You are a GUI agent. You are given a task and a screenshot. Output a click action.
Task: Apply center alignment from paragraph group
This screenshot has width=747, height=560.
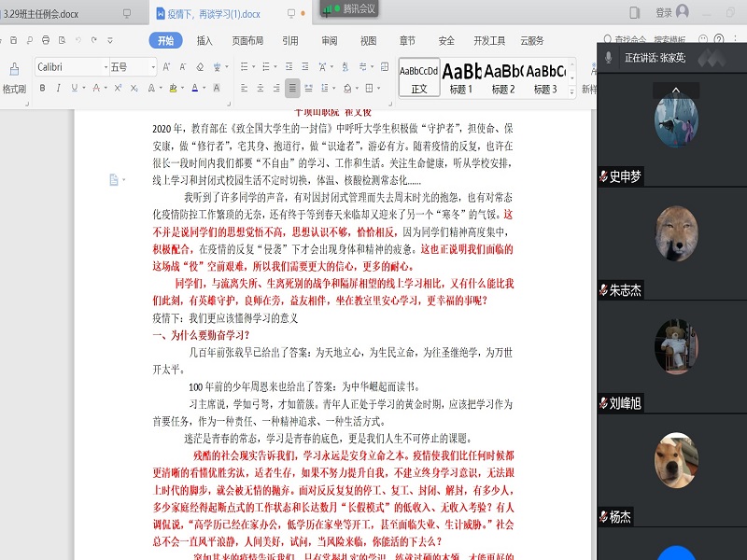[260, 86]
